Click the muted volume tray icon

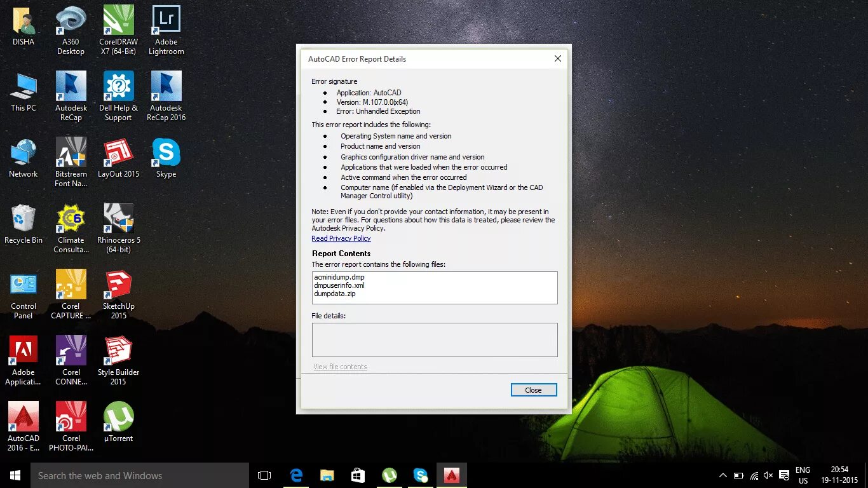click(769, 475)
